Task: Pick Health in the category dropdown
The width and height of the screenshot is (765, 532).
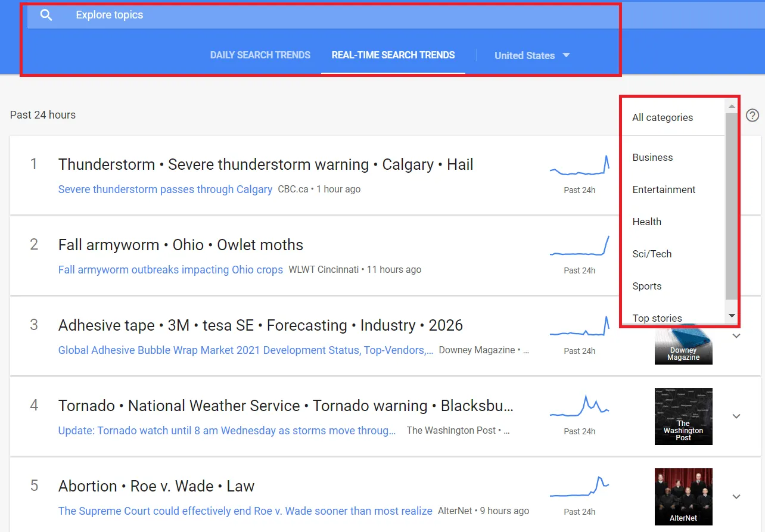Action: [x=646, y=222]
